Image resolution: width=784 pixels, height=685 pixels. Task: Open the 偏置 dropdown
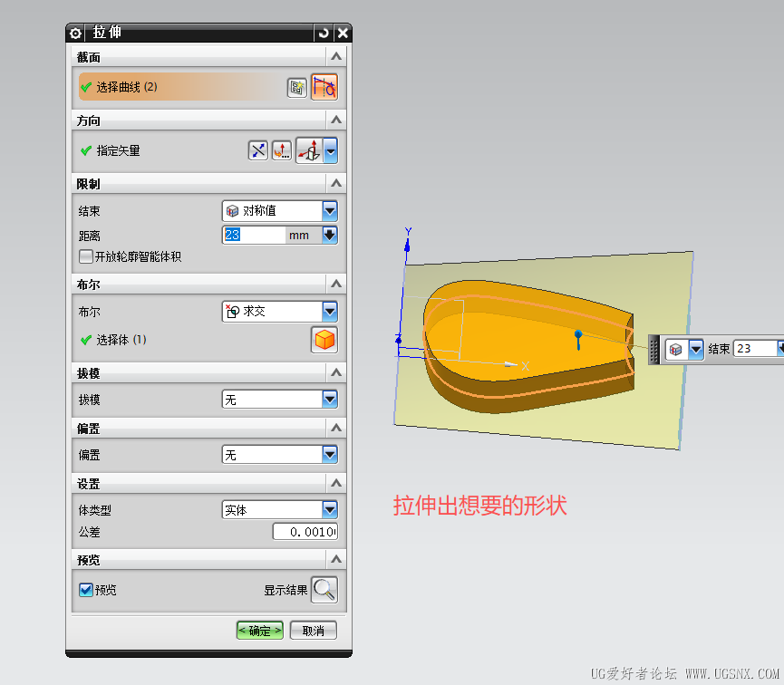(279, 455)
